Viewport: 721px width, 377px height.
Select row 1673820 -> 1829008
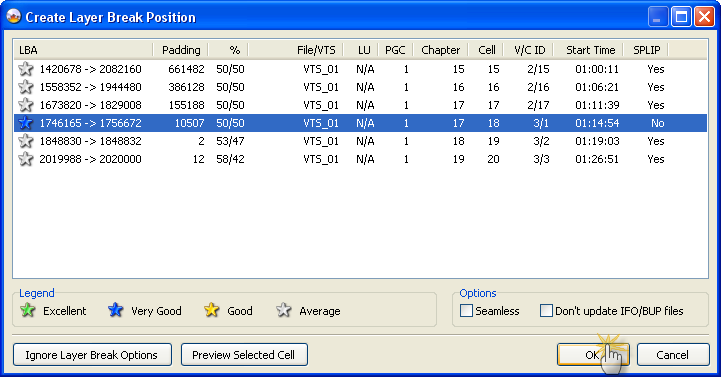pos(360,105)
